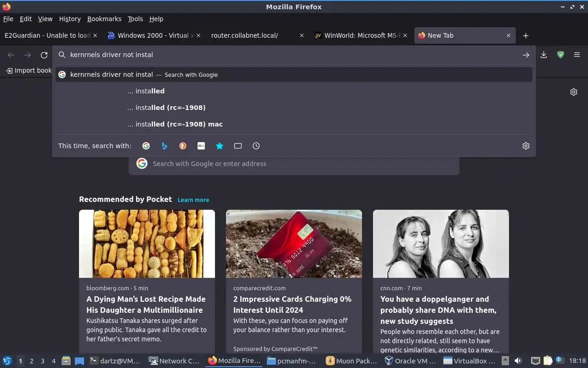Open Network Connections taskbar entry

[174, 361]
